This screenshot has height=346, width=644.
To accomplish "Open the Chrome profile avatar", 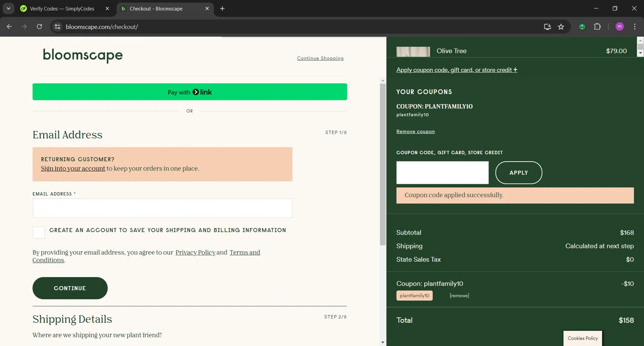I will [619, 27].
